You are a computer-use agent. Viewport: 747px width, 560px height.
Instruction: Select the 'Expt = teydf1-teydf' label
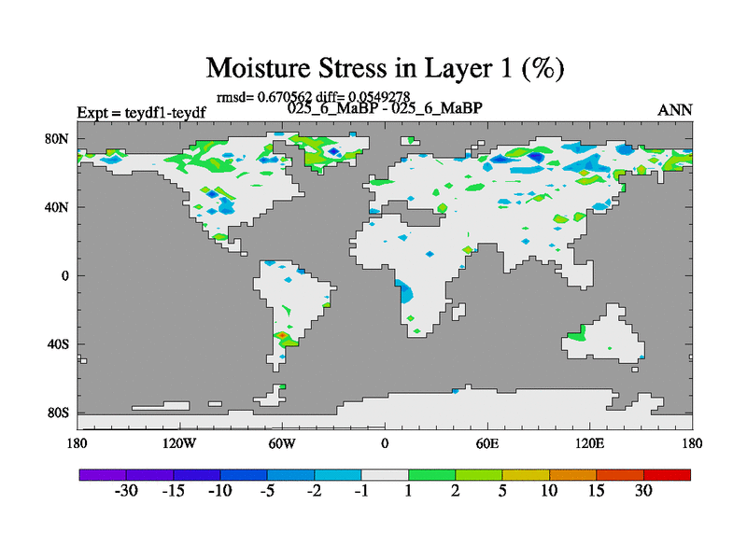click(141, 113)
